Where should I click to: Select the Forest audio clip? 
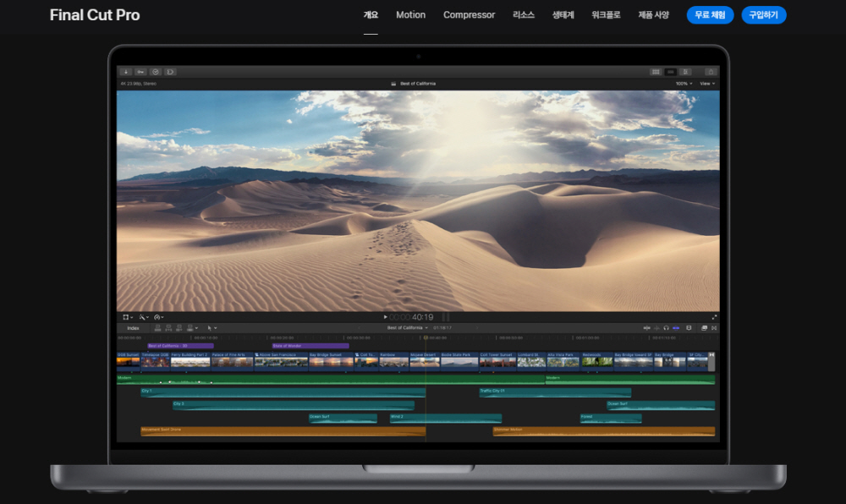(611, 419)
